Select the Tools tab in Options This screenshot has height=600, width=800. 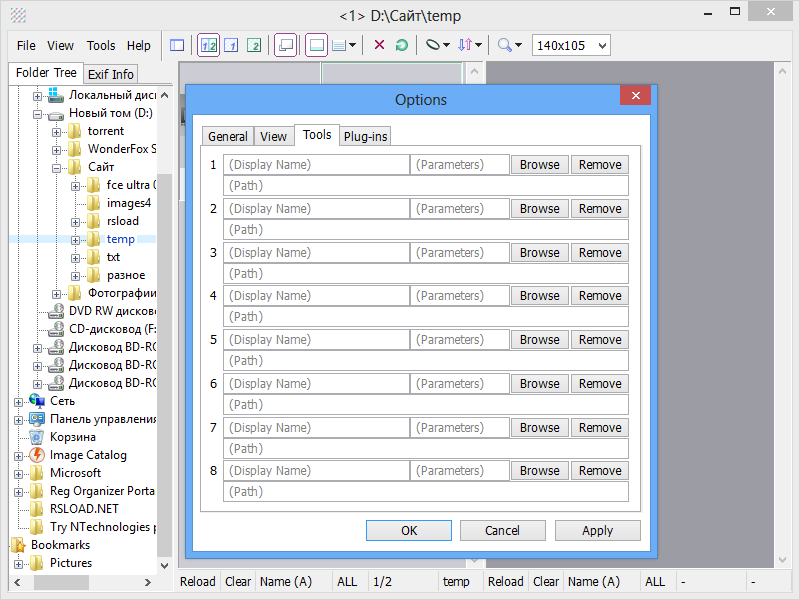pyautogui.click(x=317, y=135)
